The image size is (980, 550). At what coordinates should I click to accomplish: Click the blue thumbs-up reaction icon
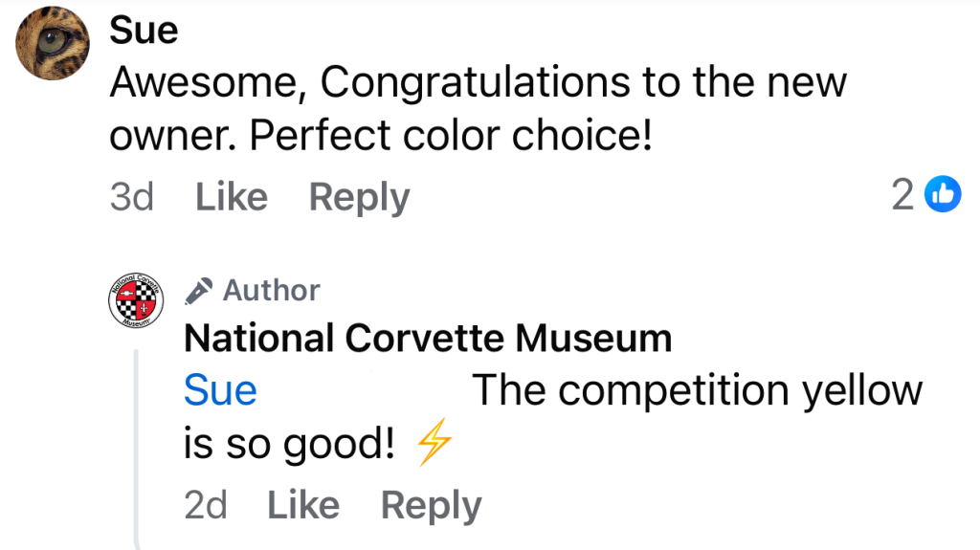(x=944, y=194)
